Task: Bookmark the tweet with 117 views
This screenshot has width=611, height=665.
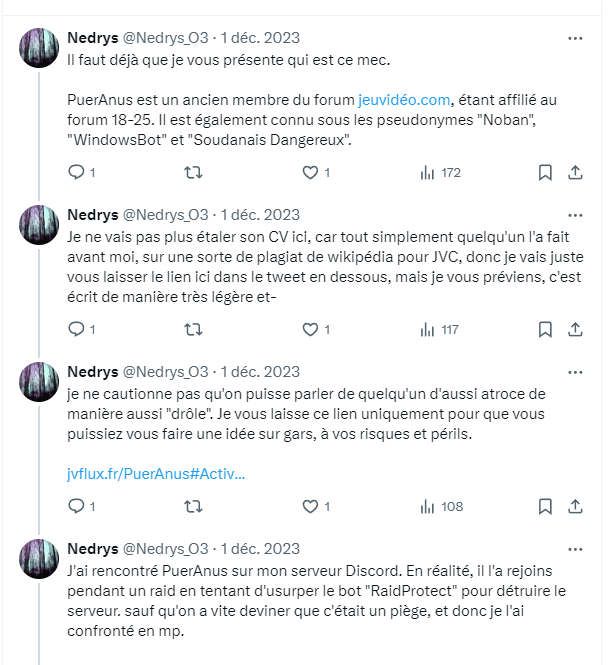Action: click(x=545, y=329)
